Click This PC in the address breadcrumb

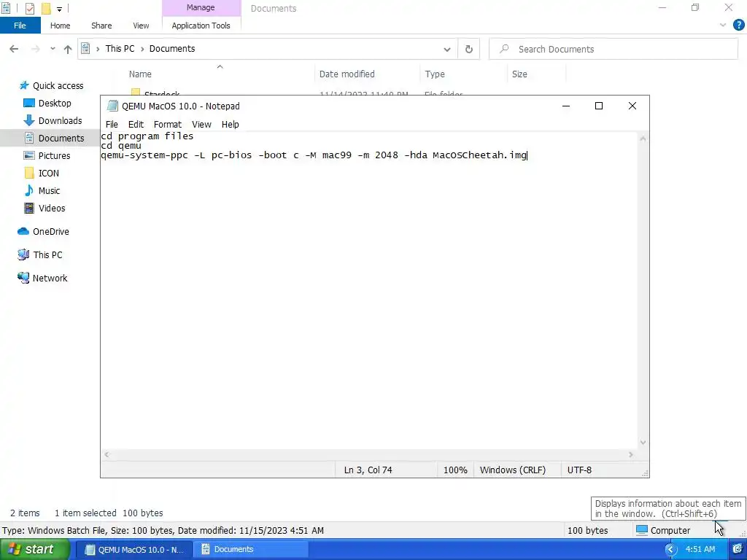coord(120,49)
